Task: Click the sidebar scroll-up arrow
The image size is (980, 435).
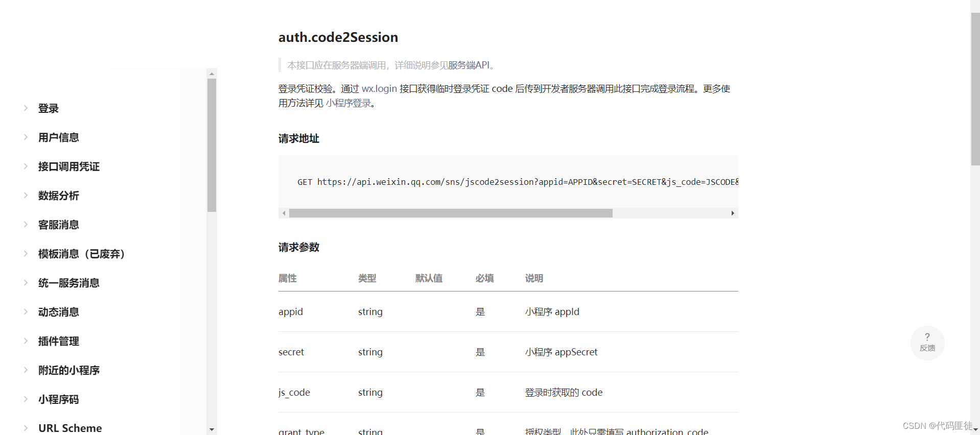Action: coord(212,74)
